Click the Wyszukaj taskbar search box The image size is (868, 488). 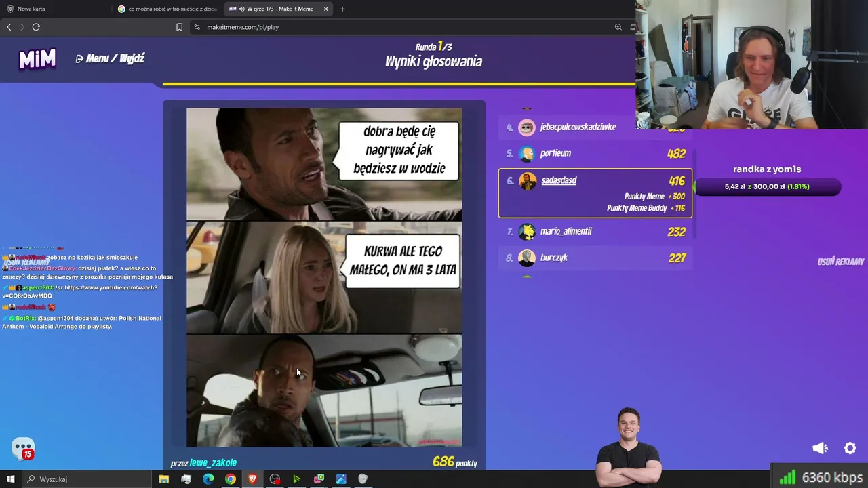coord(86,479)
